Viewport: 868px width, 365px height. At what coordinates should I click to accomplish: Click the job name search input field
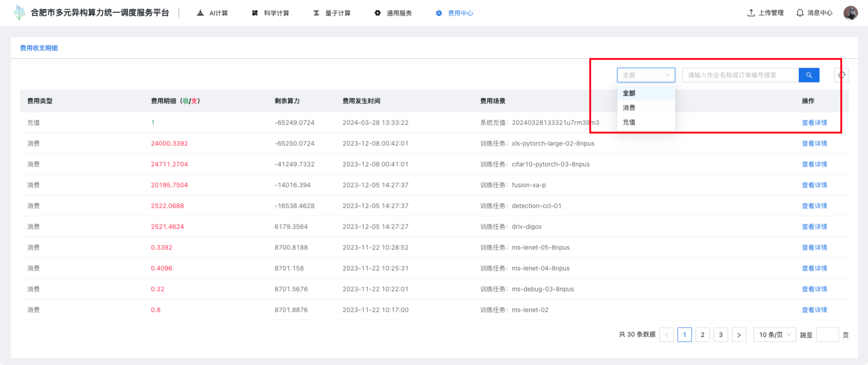[x=740, y=75]
